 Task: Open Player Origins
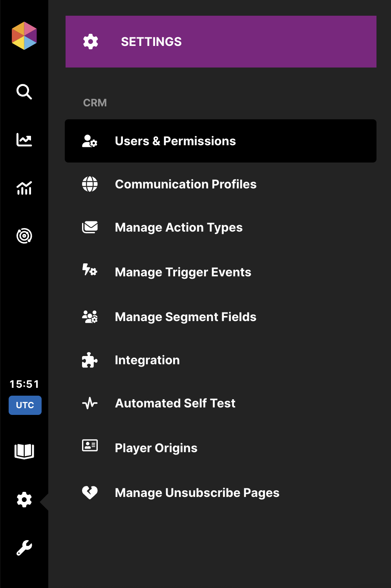(x=156, y=448)
